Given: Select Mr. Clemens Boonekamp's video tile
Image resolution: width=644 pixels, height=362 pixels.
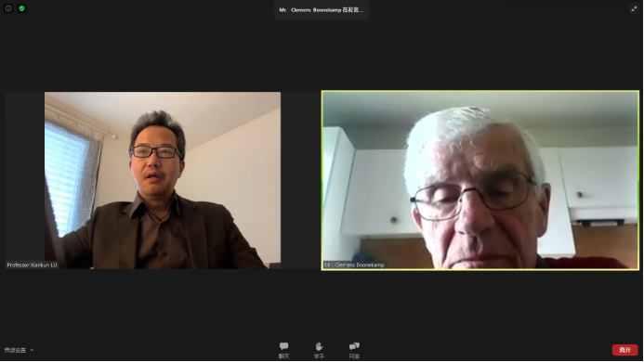Looking at the screenshot, I should click(x=480, y=180).
